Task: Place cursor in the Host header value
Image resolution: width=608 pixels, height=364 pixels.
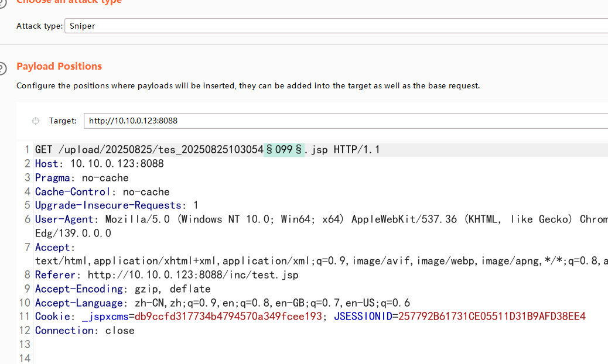Action: [x=117, y=164]
